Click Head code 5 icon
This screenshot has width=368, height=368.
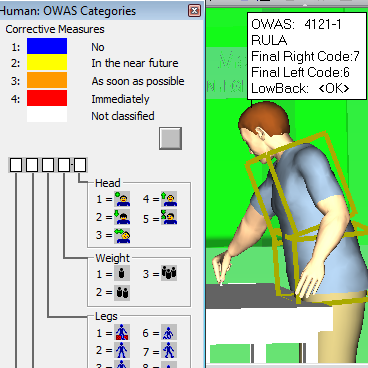(x=169, y=217)
